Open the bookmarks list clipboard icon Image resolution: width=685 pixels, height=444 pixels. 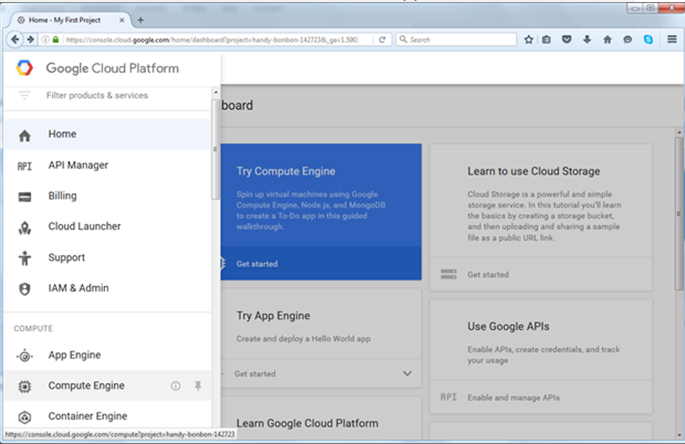pos(547,40)
